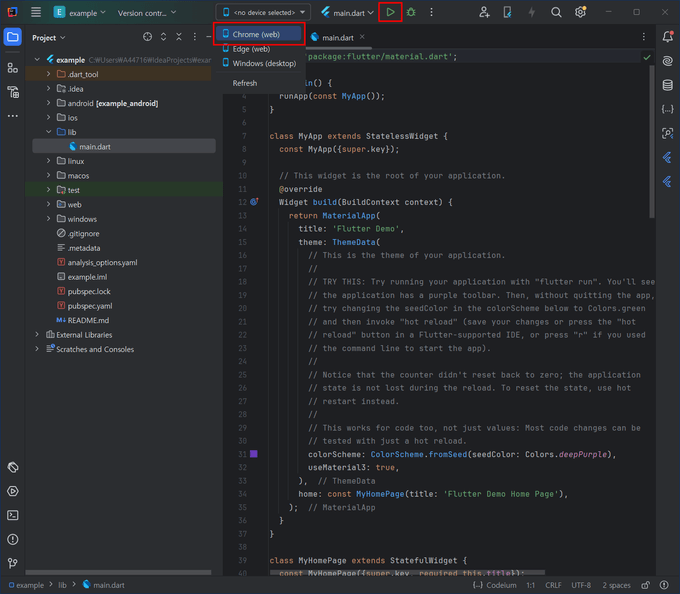The image size is (680, 594).
Task: Open the Terminal tool window
Action: 13,515
